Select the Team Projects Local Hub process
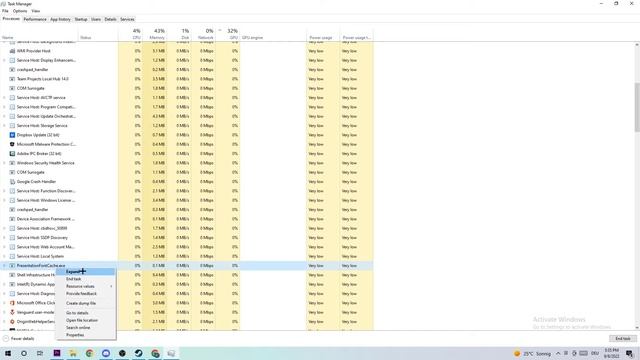The height and width of the screenshot is (360, 640). tap(187, 79)
